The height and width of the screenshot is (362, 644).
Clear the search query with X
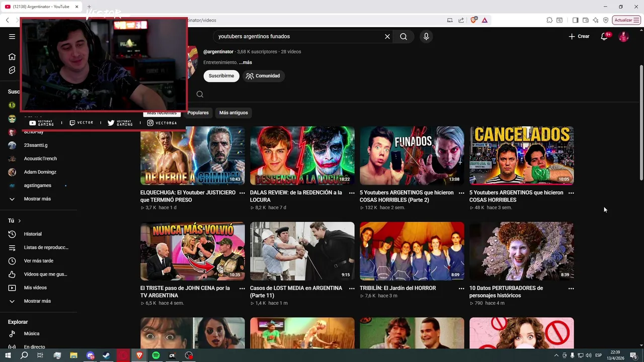pyautogui.click(x=387, y=36)
